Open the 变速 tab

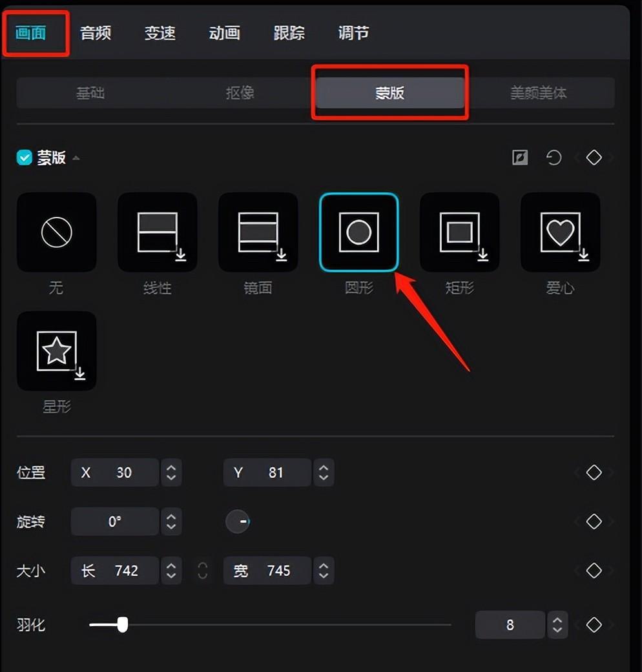160,33
